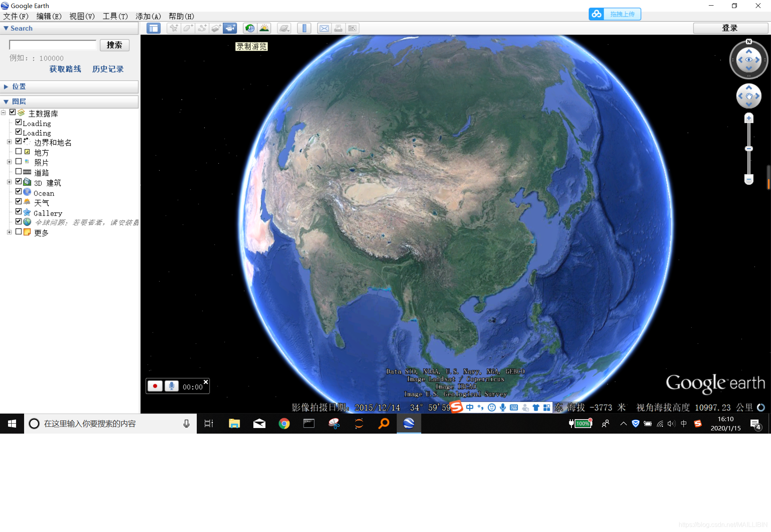Disable the 天气 weather layer
Image resolution: width=771 pixels, height=532 pixels.
(x=18, y=201)
